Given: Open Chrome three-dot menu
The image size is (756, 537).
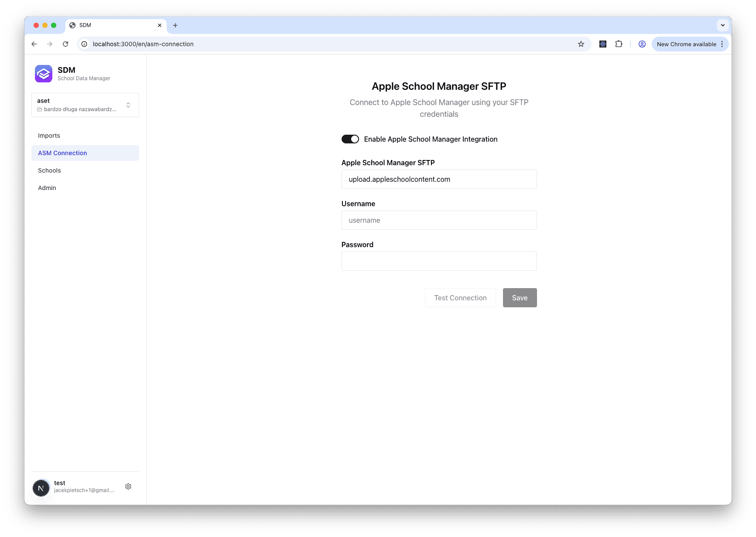Looking at the screenshot, I should (x=722, y=44).
